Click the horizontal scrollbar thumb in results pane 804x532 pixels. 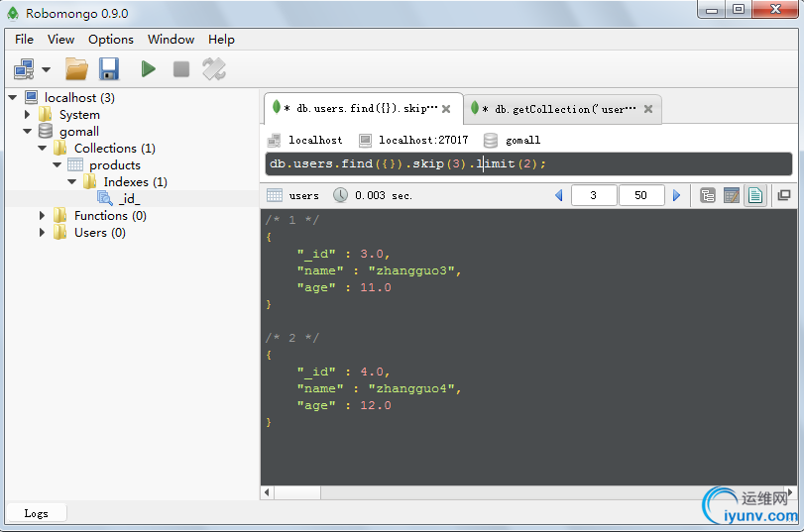297,492
